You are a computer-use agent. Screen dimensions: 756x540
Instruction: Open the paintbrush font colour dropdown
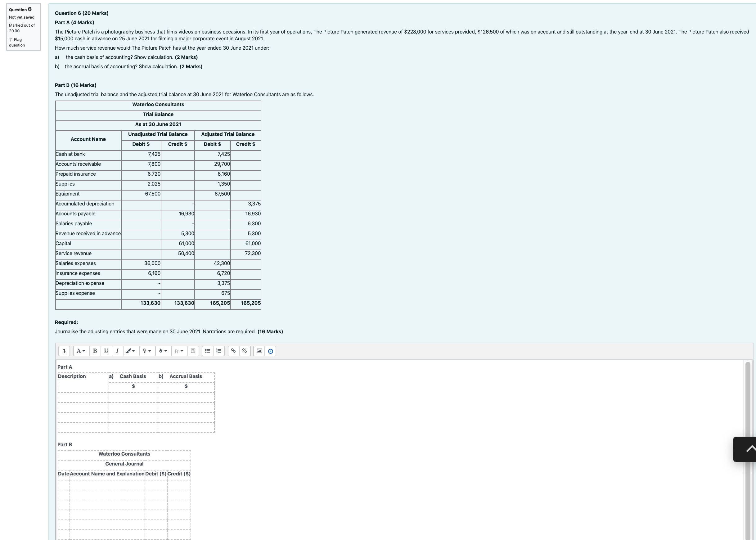coord(131,351)
